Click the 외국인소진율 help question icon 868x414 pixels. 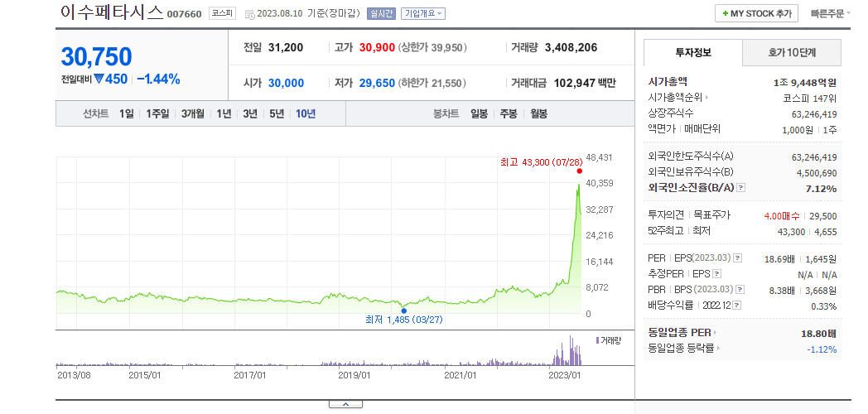[x=741, y=188]
